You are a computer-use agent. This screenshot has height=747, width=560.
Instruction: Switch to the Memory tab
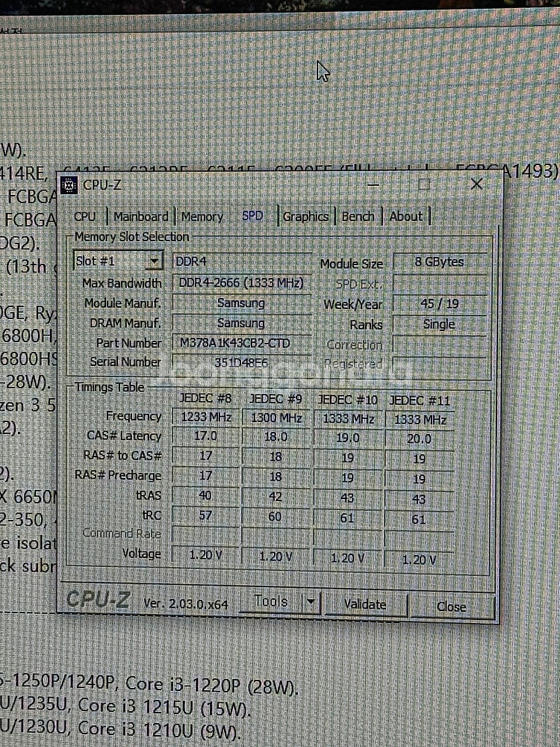pyautogui.click(x=202, y=217)
